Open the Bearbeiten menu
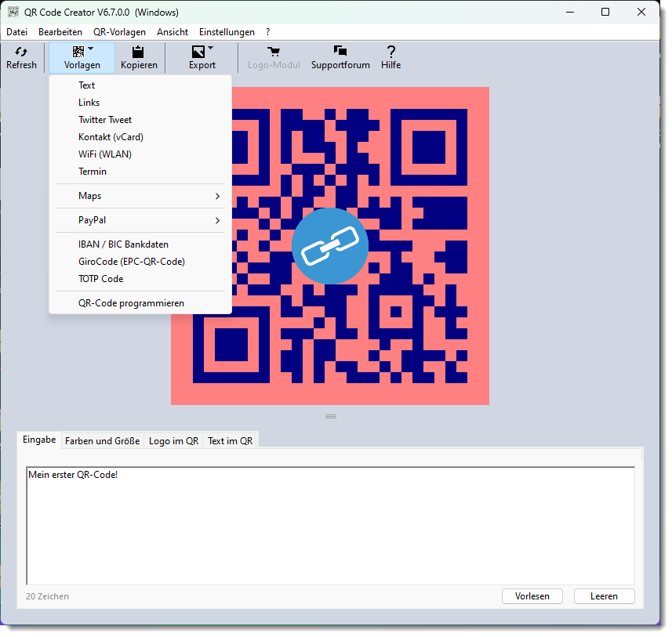672x637 pixels. [60, 32]
